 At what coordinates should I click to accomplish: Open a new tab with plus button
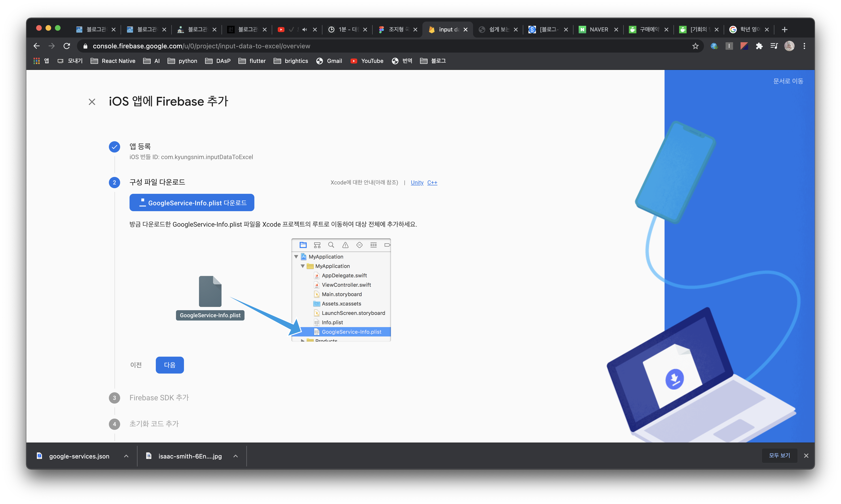(x=784, y=30)
